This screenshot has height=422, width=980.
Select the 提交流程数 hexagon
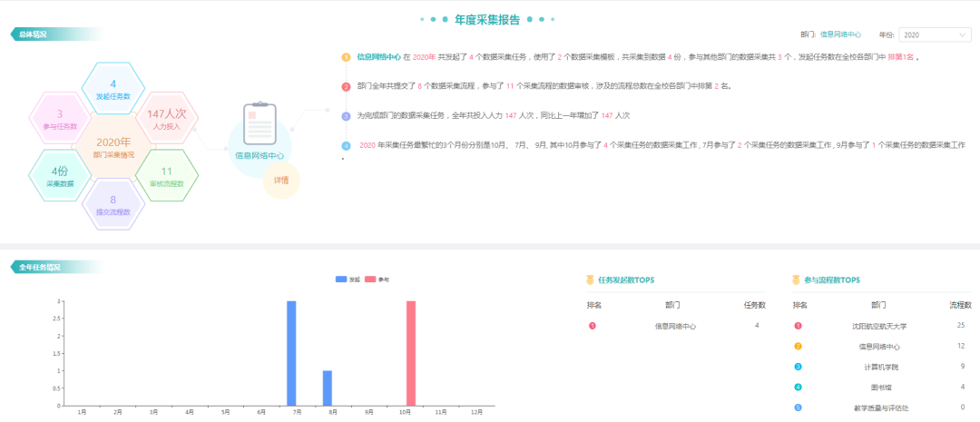click(113, 204)
